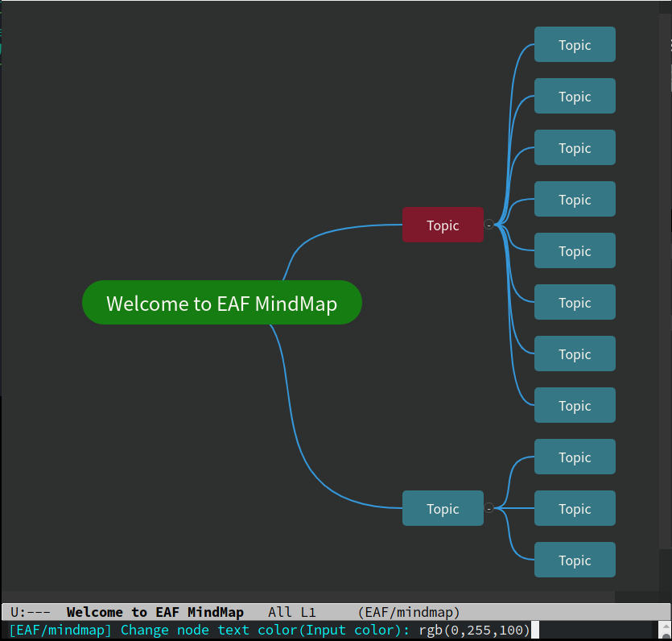Click the buffer name Welcome to EAF MindMap in the mode line
This screenshot has width=672, height=641.
155,612
